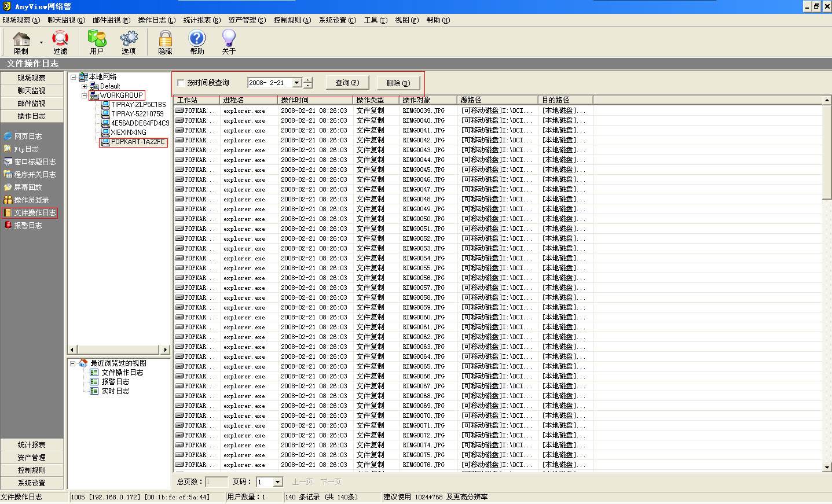Open the 控制规则 menu
832x504 pixels.
click(x=292, y=20)
